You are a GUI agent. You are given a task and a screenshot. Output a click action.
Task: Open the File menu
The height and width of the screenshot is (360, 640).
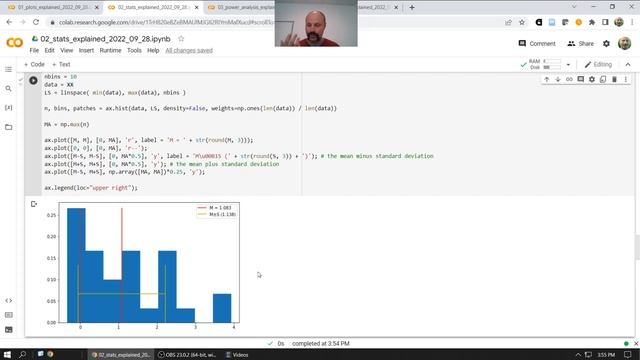(34, 50)
